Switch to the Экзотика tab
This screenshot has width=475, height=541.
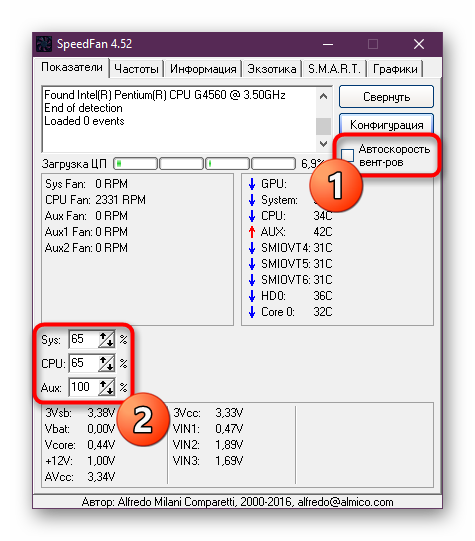[x=272, y=69]
